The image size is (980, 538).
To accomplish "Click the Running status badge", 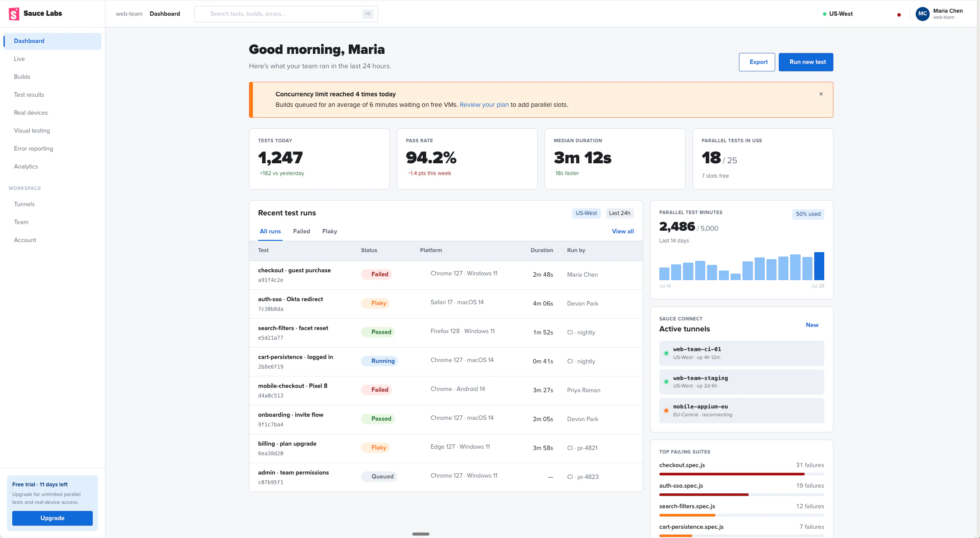I will [x=379, y=361].
